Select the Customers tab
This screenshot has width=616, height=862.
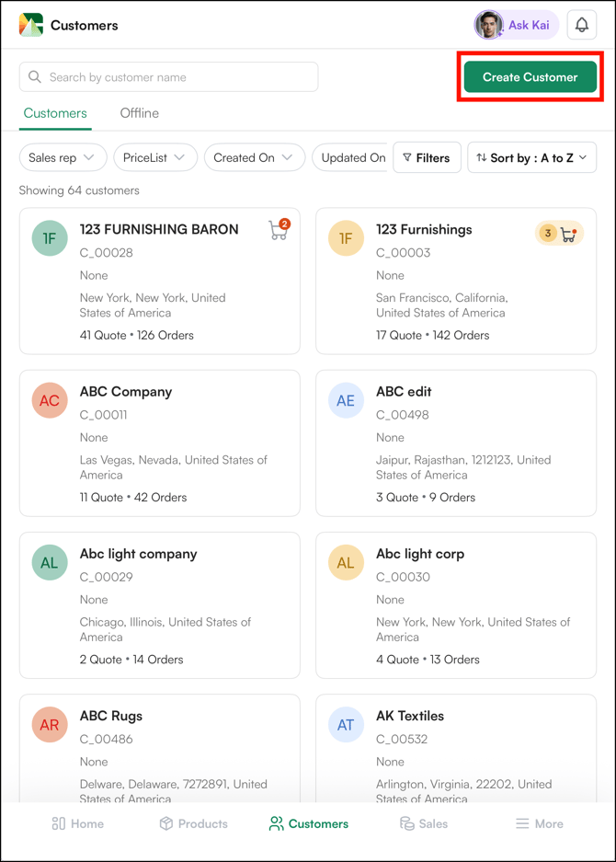click(x=55, y=113)
